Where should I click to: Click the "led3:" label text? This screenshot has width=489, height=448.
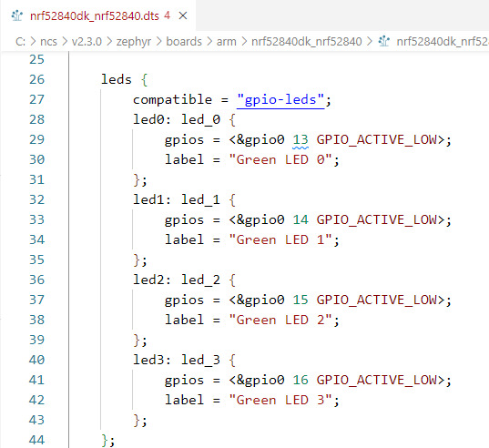pyautogui.click(x=152, y=360)
